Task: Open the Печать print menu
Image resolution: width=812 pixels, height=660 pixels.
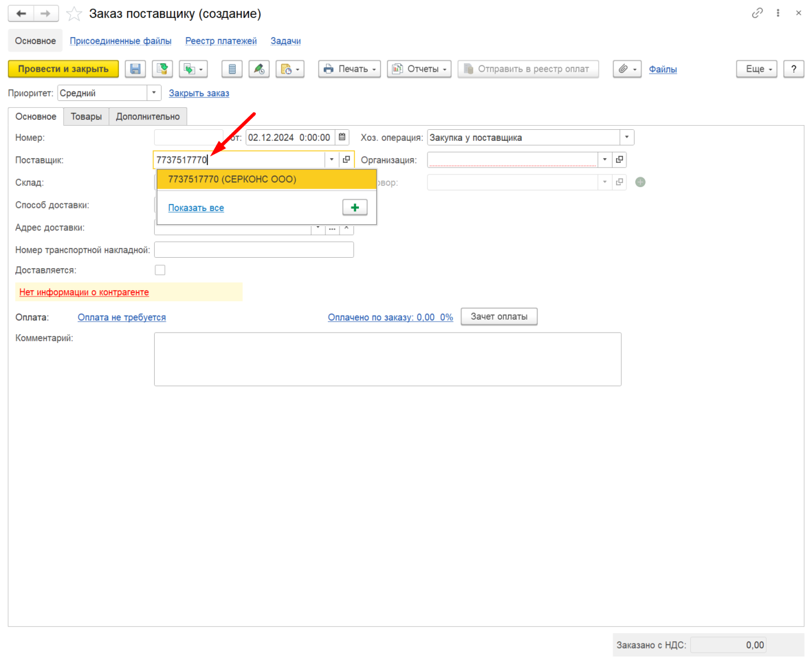Action: tap(349, 69)
